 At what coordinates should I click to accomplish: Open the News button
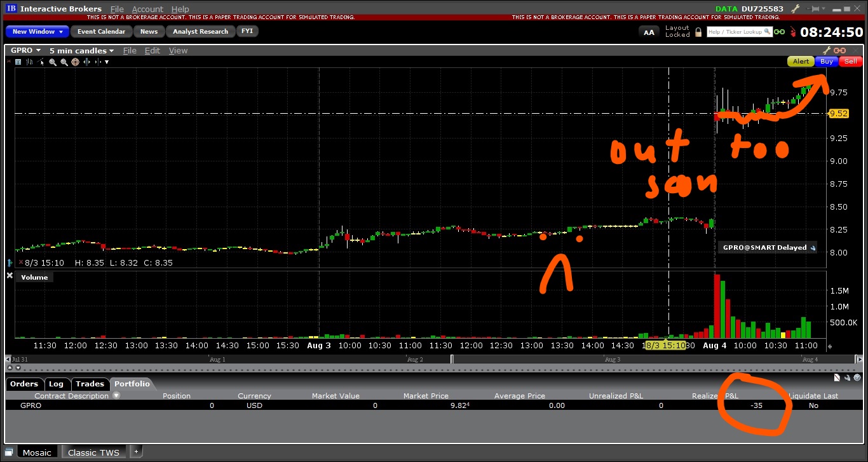149,31
